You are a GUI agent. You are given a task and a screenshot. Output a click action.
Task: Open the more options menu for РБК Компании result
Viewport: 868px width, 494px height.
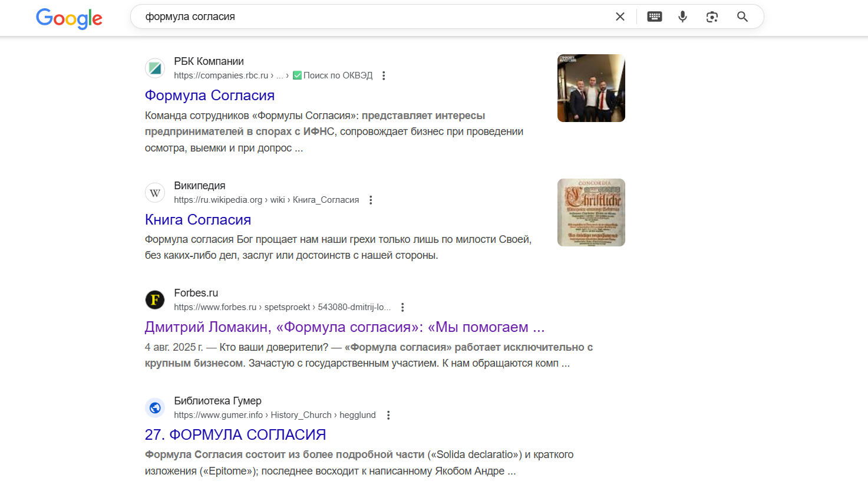(384, 75)
